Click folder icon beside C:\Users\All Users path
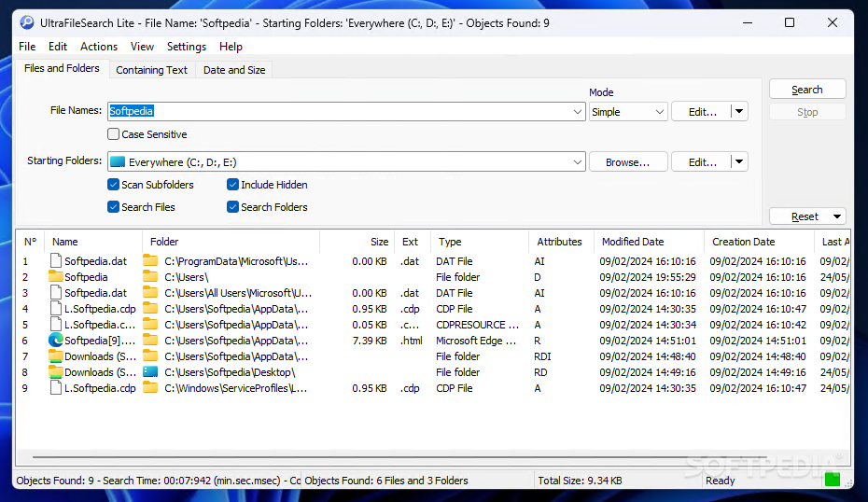This screenshot has width=868, height=502. point(150,292)
